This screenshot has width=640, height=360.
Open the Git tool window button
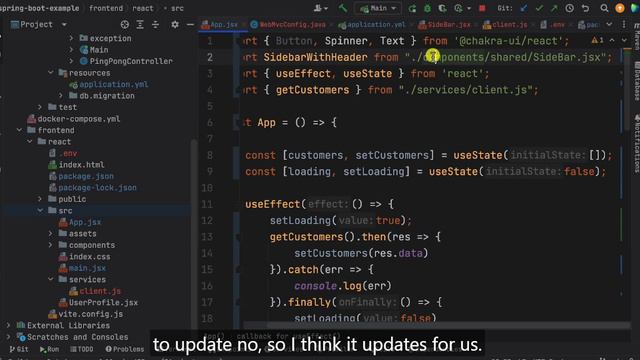point(19,349)
